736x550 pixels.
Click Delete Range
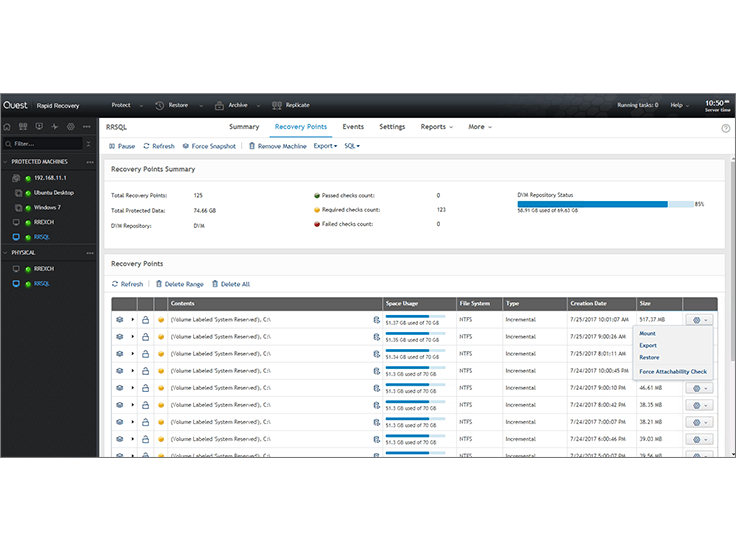pyautogui.click(x=179, y=284)
